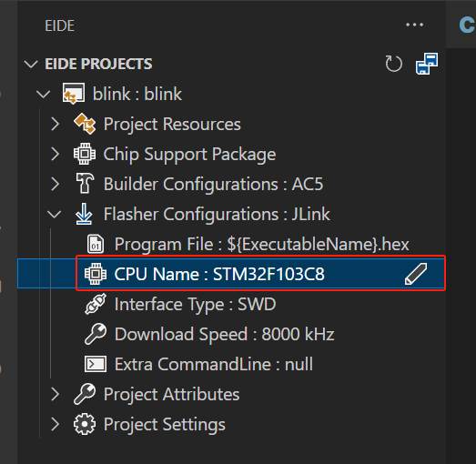Click the terminal icon for Extra CommandLine
The image size is (476, 464).
coord(96,364)
